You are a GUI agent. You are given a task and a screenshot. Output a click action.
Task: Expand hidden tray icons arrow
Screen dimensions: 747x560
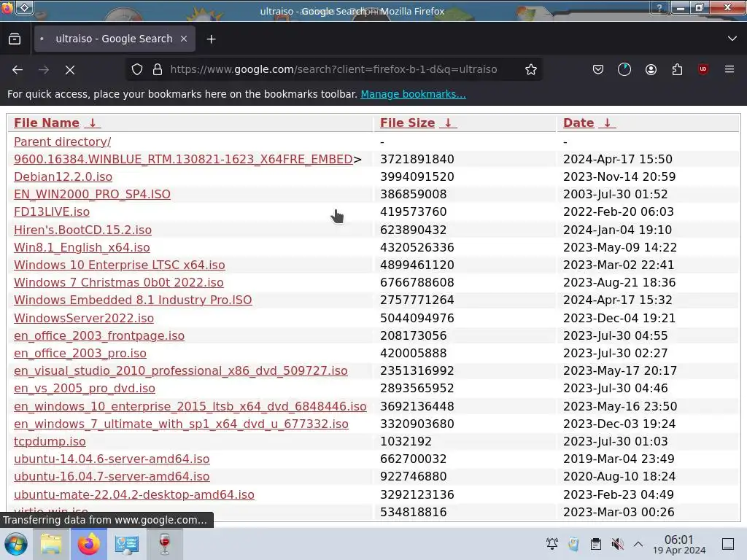click(638, 544)
